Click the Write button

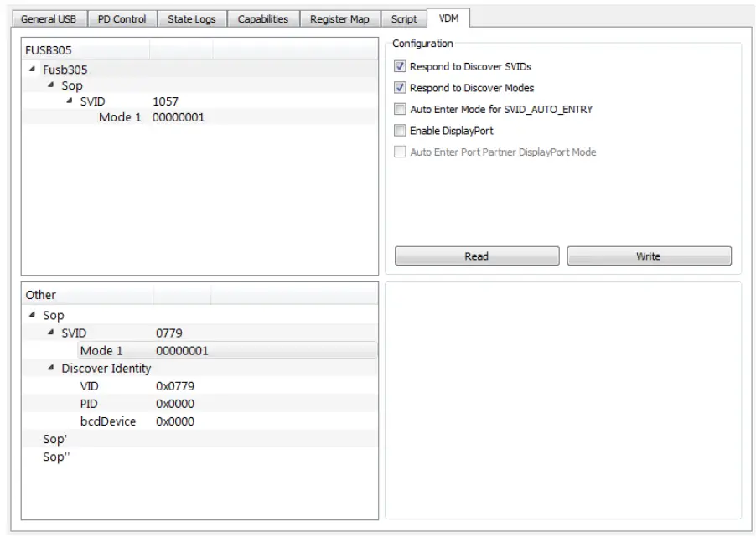click(649, 256)
